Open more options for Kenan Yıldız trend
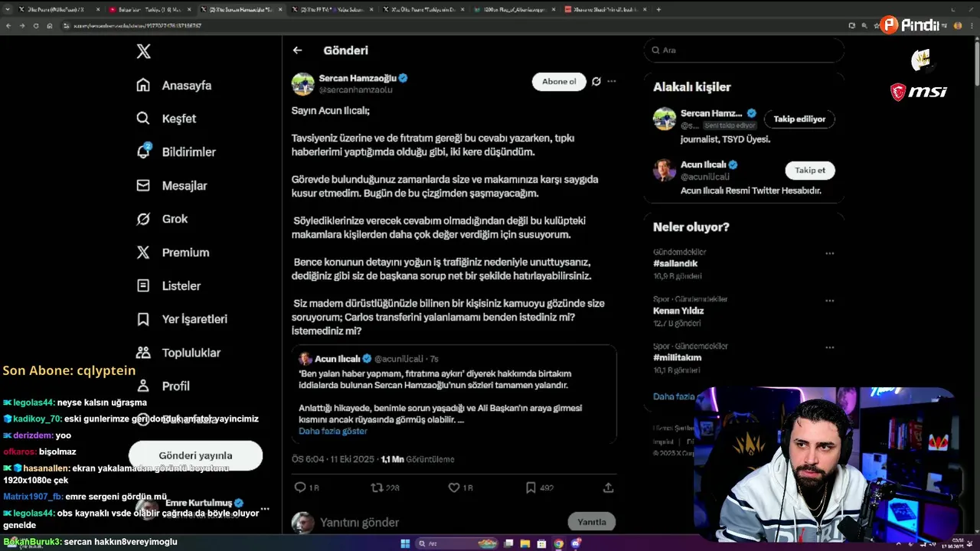The width and height of the screenshot is (980, 551). pos(829,301)
